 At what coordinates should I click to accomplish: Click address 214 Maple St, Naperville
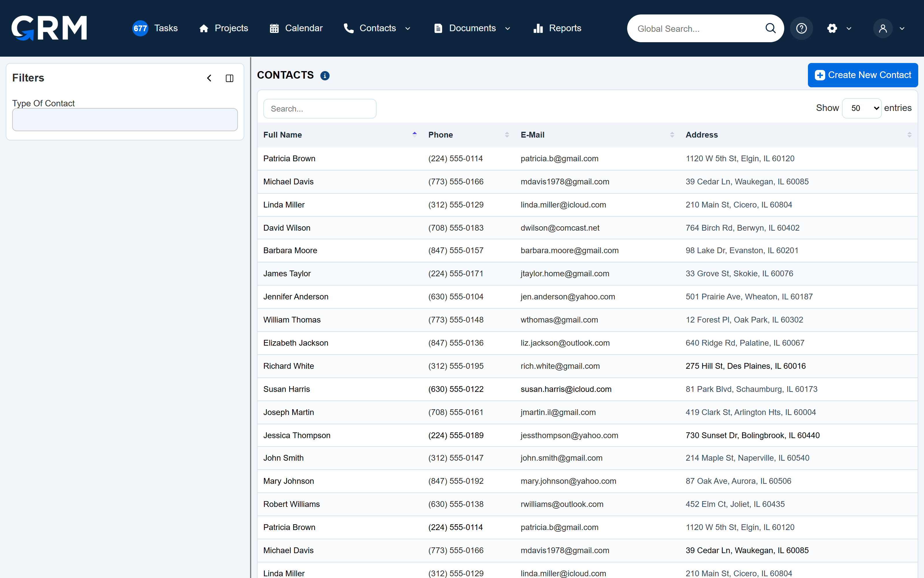pos(747,458)
